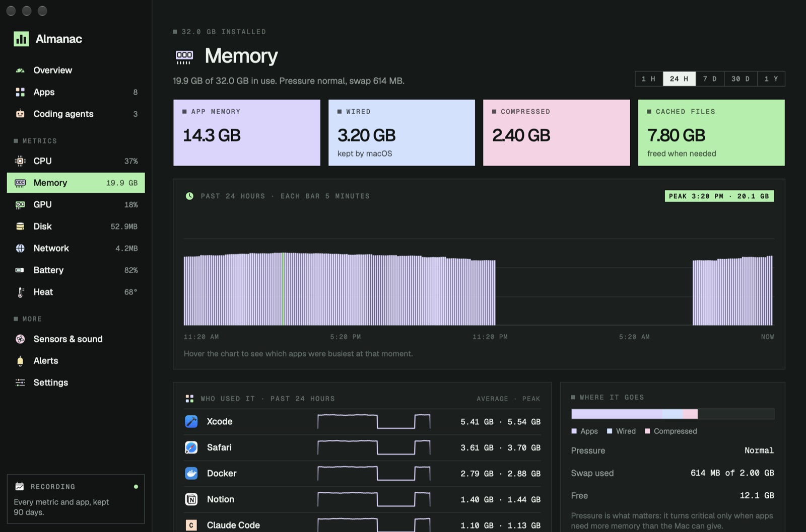Select the 24 H time range

(679, 79)
